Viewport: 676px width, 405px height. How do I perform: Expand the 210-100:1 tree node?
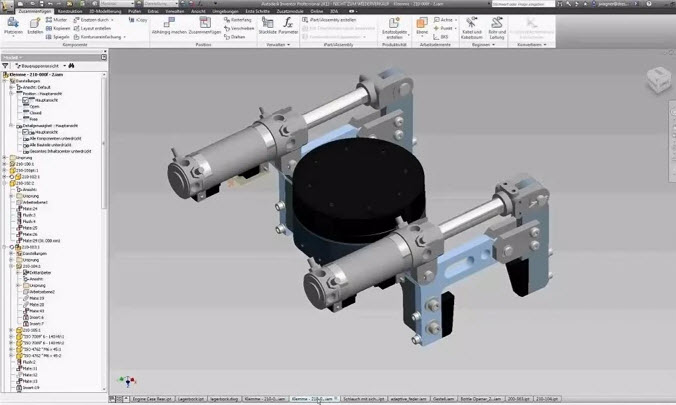(x=5, y=164)
